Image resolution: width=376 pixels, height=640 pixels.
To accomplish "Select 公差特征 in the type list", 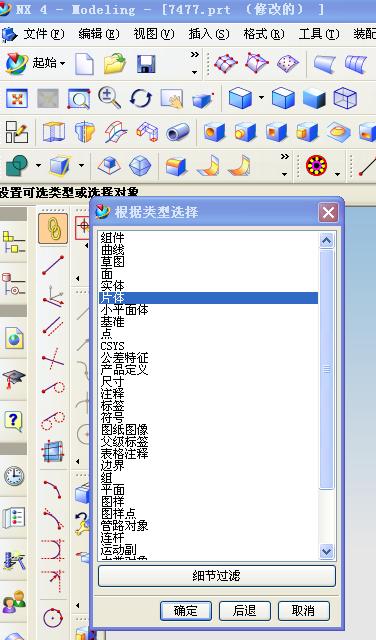I will [208, 358].
